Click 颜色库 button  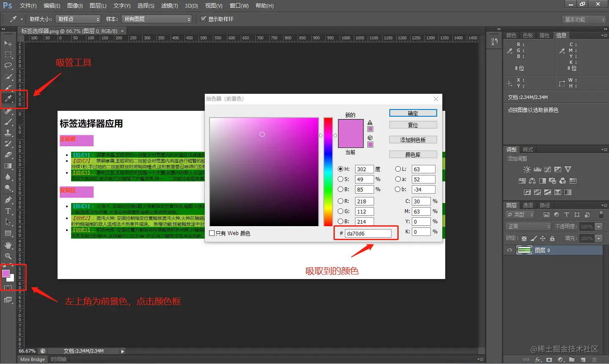pos(413,154)
